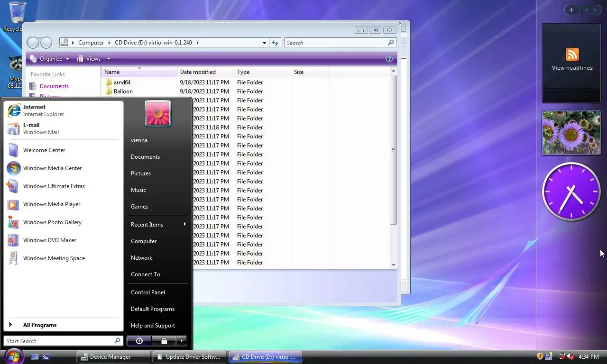Viewport: 607px width, 364px height.
Task: Open Windows Mail E-mail entry
Action: click(63, 128)
